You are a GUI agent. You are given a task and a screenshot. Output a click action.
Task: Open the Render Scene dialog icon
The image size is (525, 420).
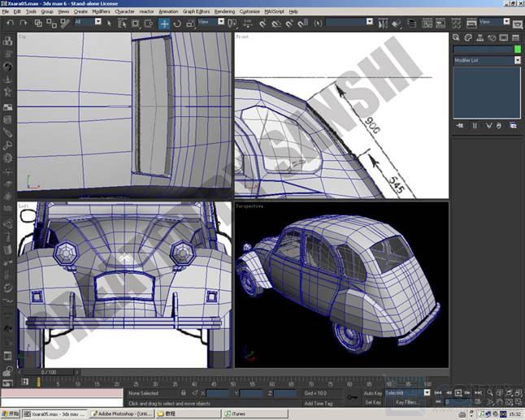471,24
